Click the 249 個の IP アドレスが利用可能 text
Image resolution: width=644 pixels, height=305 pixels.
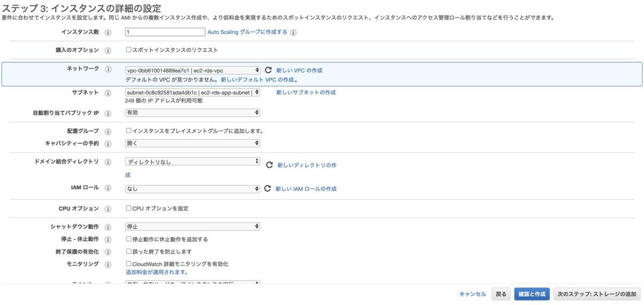pos(164,100)
